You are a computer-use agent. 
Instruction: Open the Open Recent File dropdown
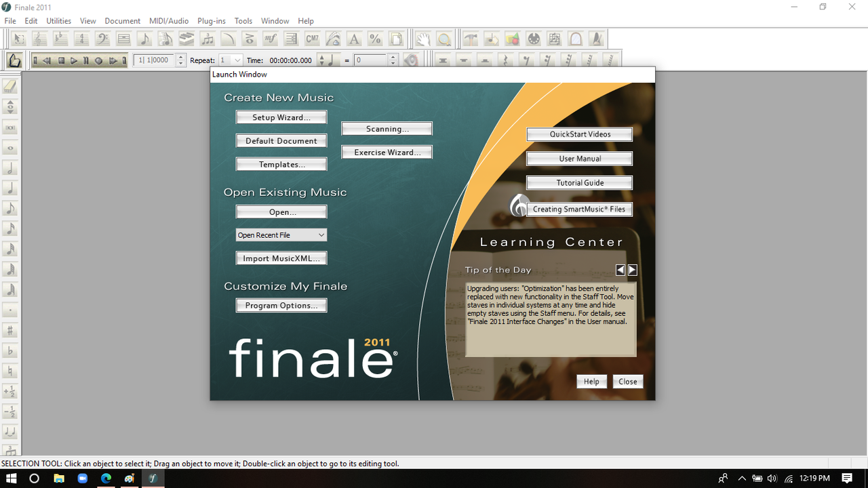tap(281, 235)
